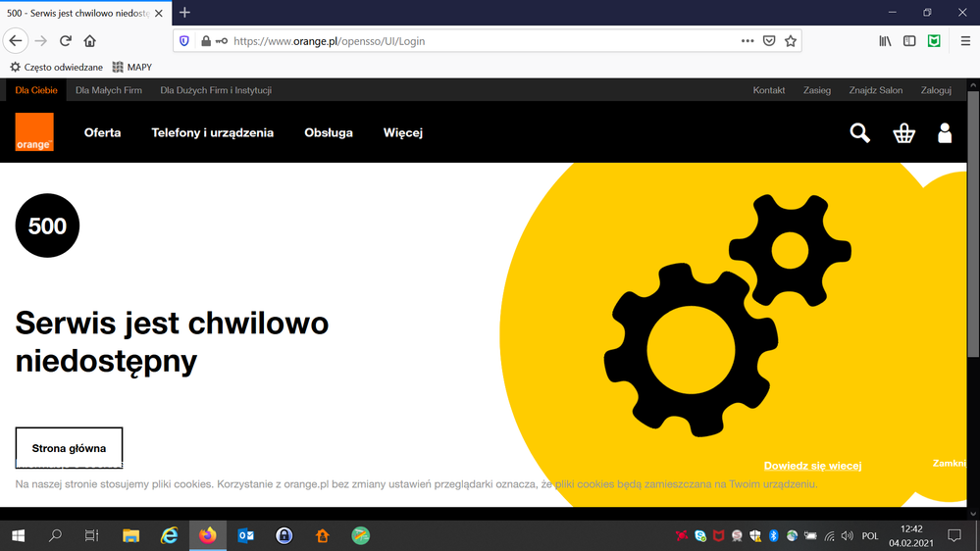The image size is (980, 551).
Task: Open the padlock app in taskbar
Action: pyautogui.click(x=284, y=535)
